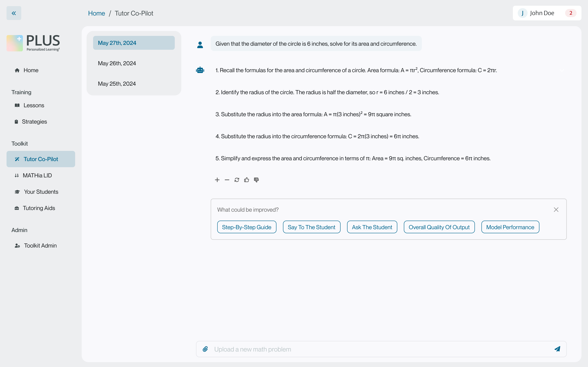Open MATHia LID in the Toolkit menu
Screen dimensions: 588x367
(x=37, y=176)
